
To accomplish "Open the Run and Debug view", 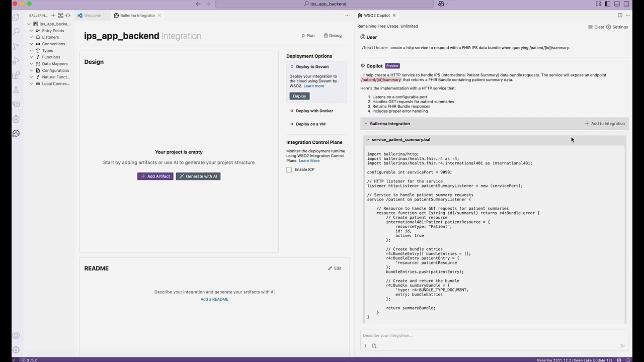I will tap(16, 60).
